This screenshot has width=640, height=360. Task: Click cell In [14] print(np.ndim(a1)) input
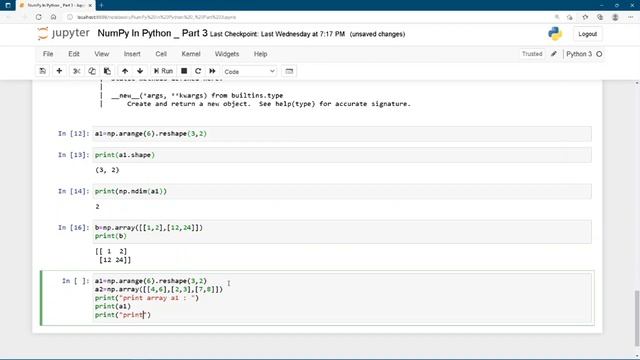point(342,191)
